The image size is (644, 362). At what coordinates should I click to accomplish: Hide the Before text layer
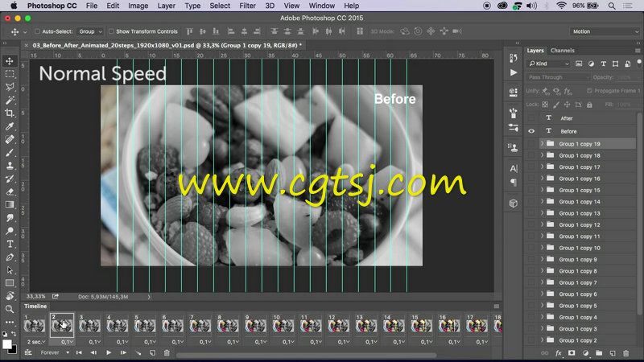point(531,131)
